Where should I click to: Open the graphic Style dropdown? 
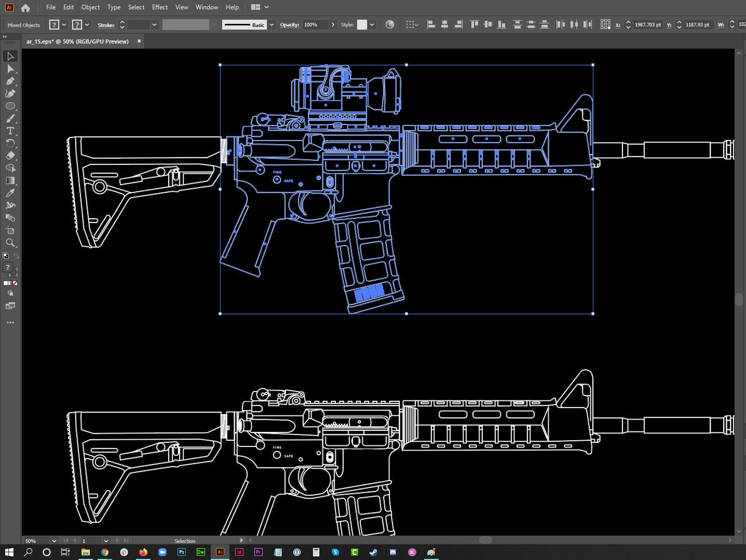[x=372, y=25]
